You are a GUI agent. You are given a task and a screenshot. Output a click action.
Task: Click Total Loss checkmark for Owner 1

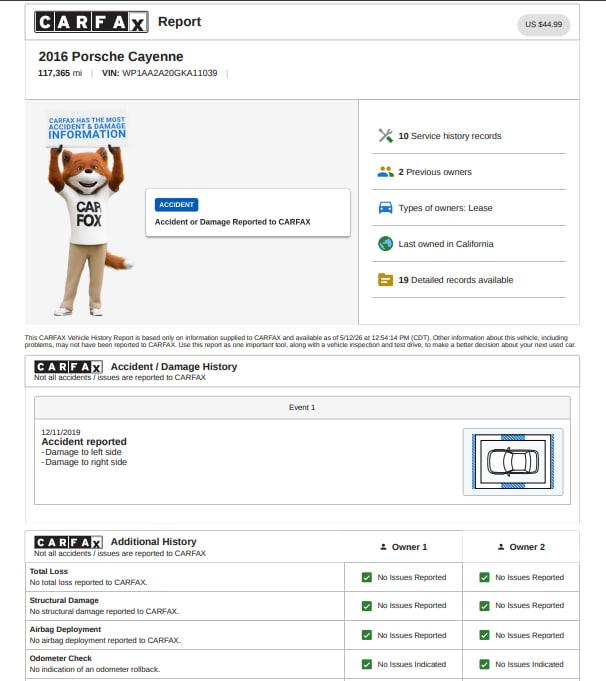coord(367,577)
